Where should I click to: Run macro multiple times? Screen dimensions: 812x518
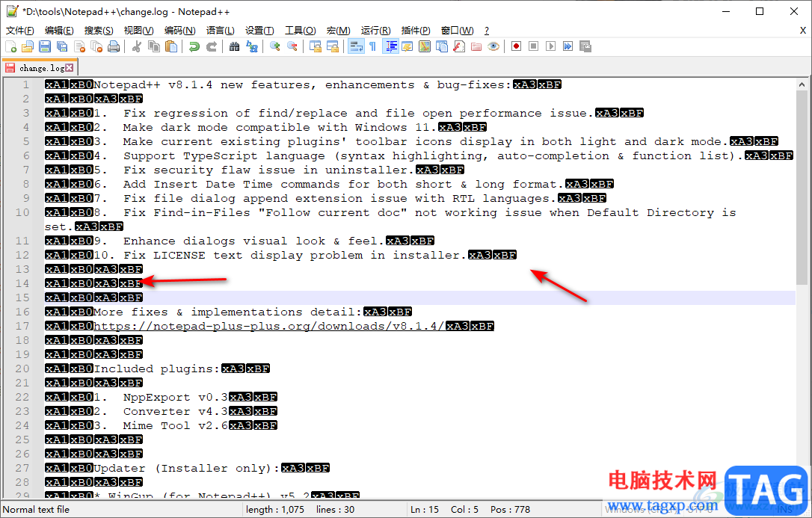(568, 46)
